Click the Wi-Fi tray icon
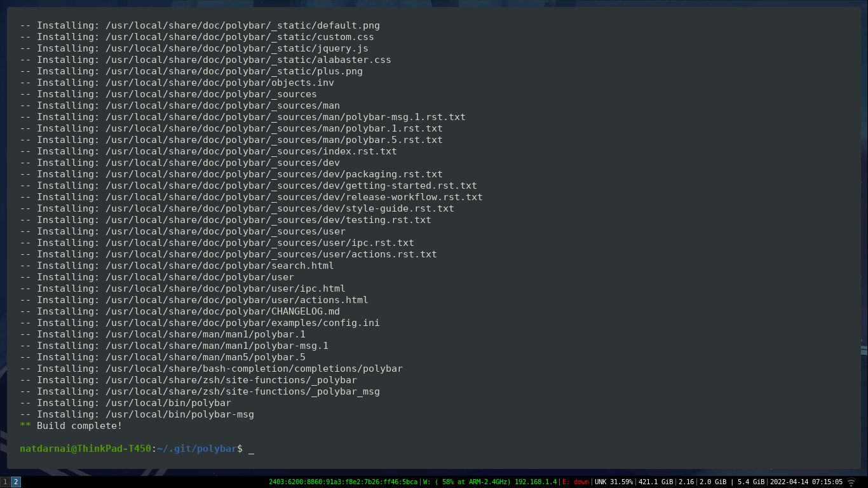Viewport: 868px width, 488px height. pyautogui.click(x=851, y=482)
